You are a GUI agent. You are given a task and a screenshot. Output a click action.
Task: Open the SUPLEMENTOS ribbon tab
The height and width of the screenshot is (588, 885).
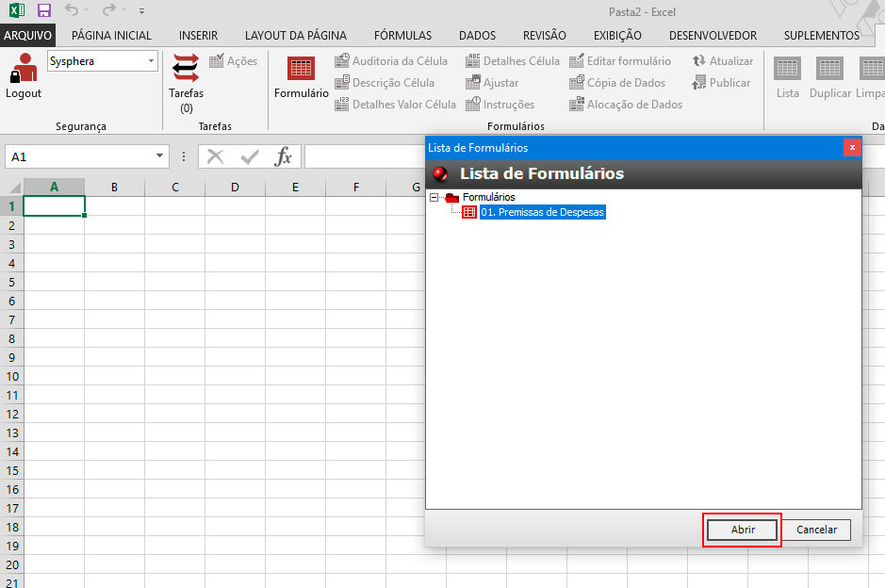pyautogui.click(x=821, y=36)
